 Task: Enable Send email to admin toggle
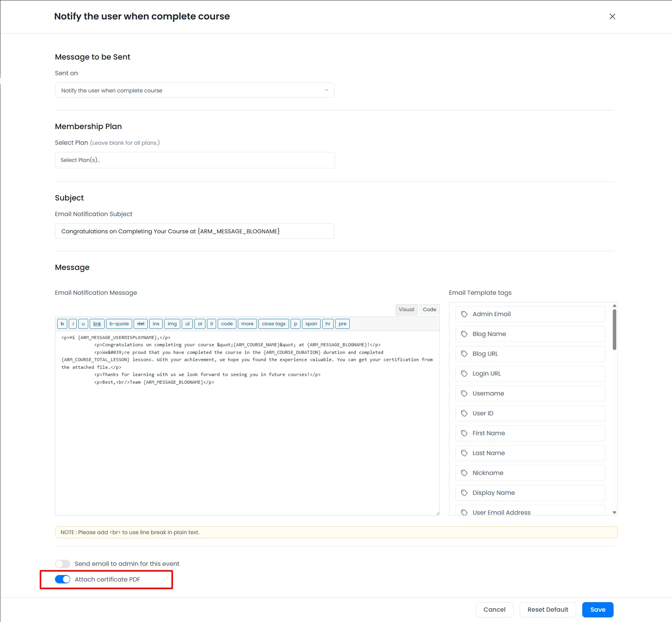point(63,564)
